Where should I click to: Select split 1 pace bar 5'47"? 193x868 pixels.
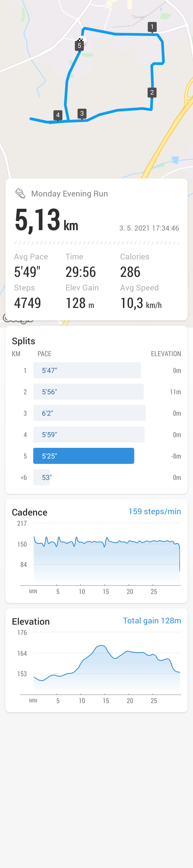tap(87, 370)
